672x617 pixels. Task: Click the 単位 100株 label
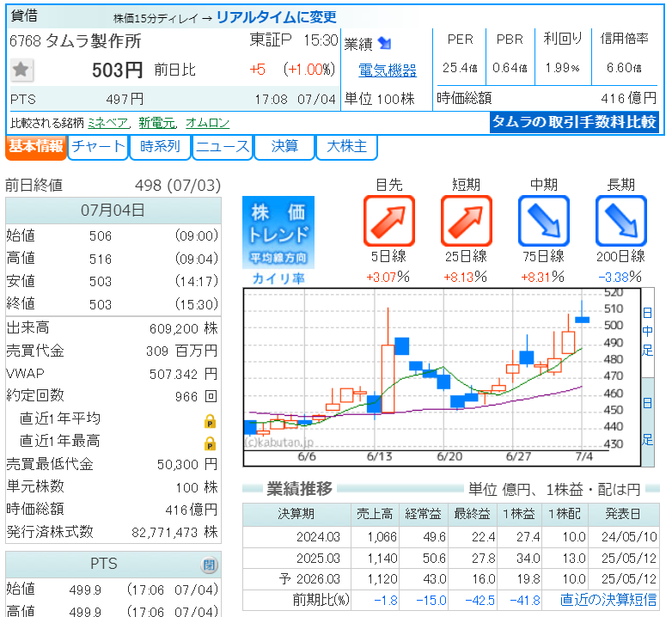(380, 99)
